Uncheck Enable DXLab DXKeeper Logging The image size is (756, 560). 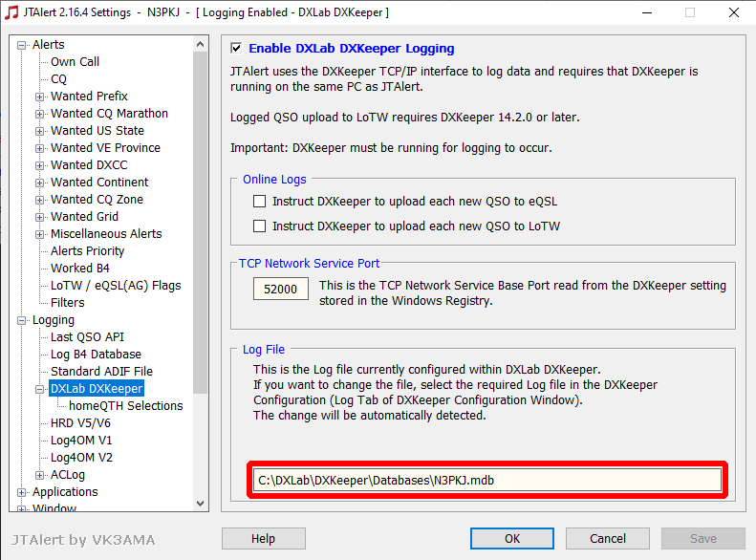[236, 48]
